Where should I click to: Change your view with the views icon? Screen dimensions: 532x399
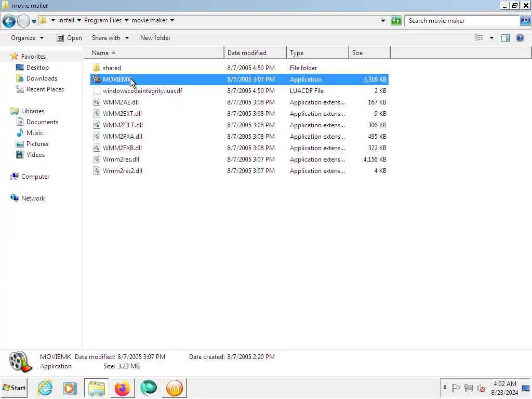point(478,37)
